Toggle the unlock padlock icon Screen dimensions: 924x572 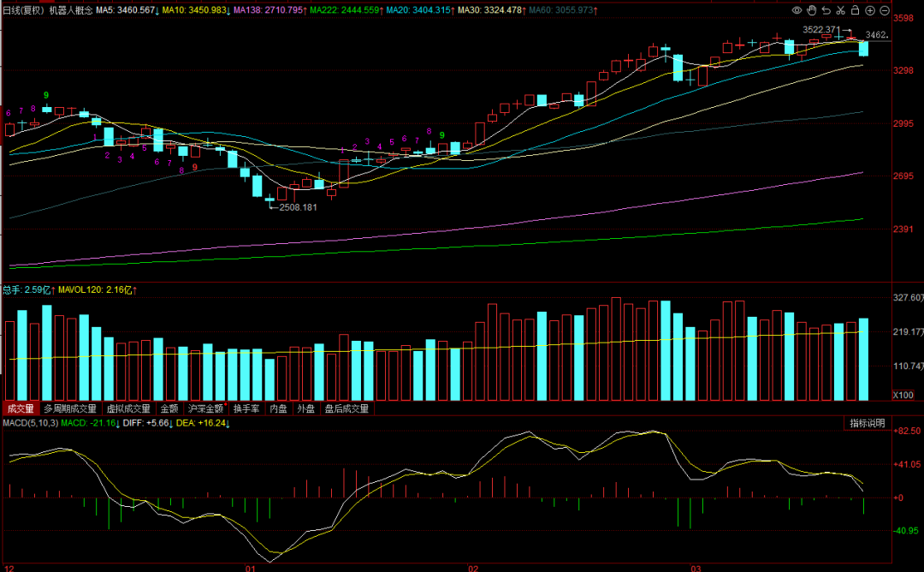(856, 10)
